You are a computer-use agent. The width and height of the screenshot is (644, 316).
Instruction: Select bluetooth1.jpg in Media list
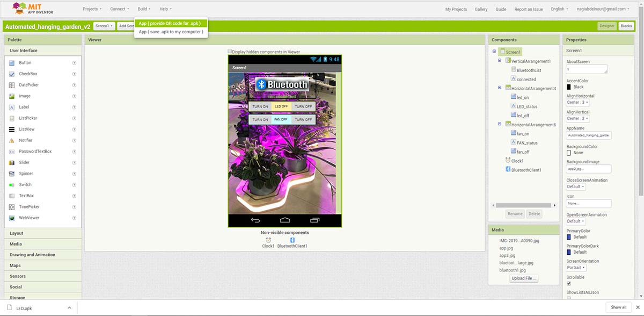513,270
